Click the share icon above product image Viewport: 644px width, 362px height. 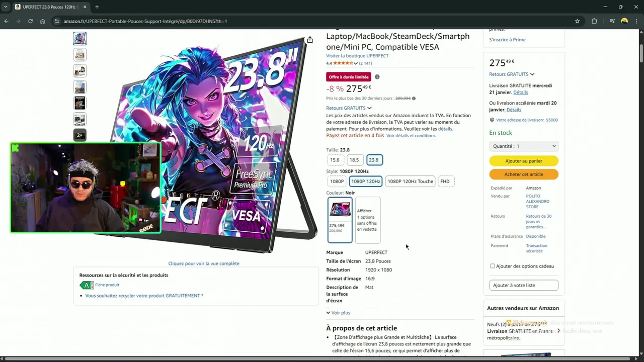click(310, 40)
